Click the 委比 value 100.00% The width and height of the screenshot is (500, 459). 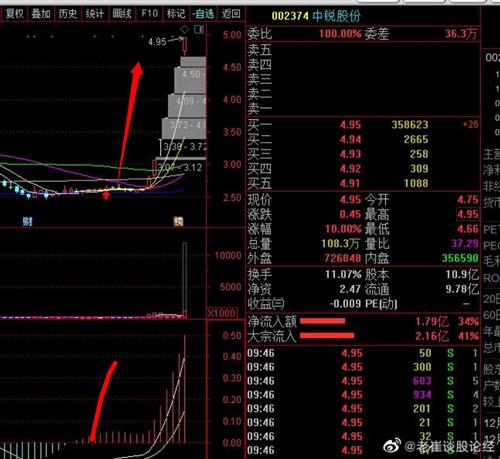point(340,34)
